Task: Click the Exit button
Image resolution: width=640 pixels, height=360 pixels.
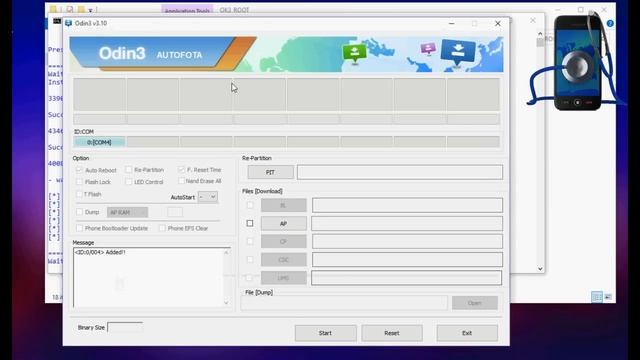Action: click(467, 333)
